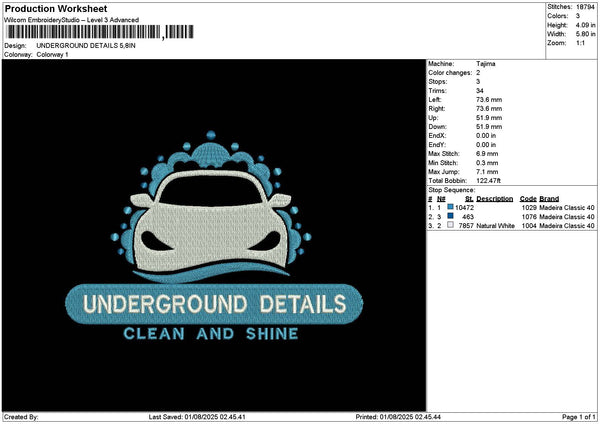Click the Description column header
Image resolution: width=600 pixels, height=424 pixels.
494,198
